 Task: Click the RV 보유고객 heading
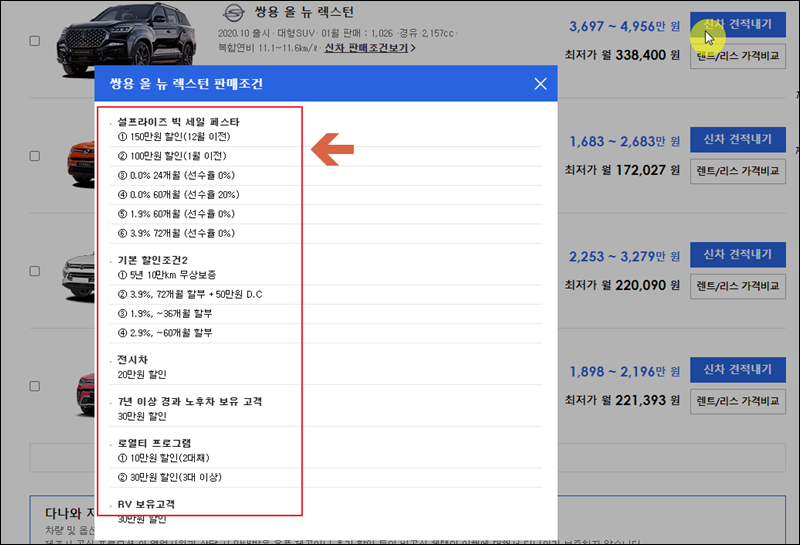pos(146,504)
